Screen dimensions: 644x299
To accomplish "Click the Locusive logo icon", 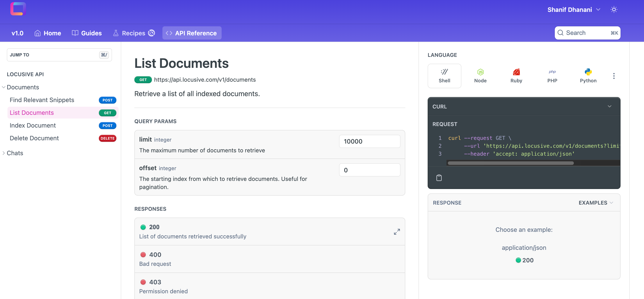I will (18, 9).
